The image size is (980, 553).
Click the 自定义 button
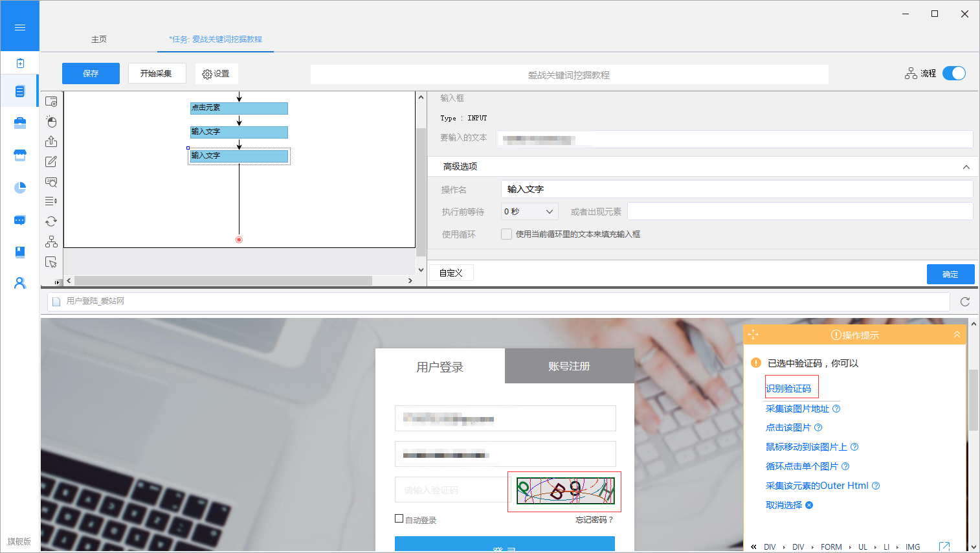click(x=451, y=273)
